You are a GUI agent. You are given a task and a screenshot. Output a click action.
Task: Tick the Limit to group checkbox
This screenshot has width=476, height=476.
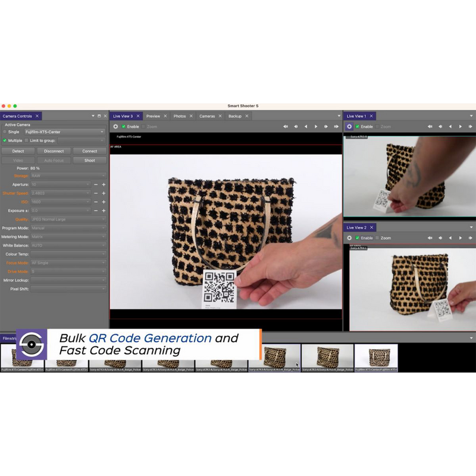(26, 140)
